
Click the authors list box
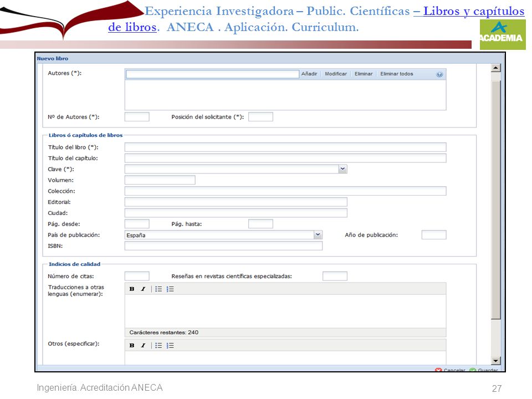tap(285, 95)
